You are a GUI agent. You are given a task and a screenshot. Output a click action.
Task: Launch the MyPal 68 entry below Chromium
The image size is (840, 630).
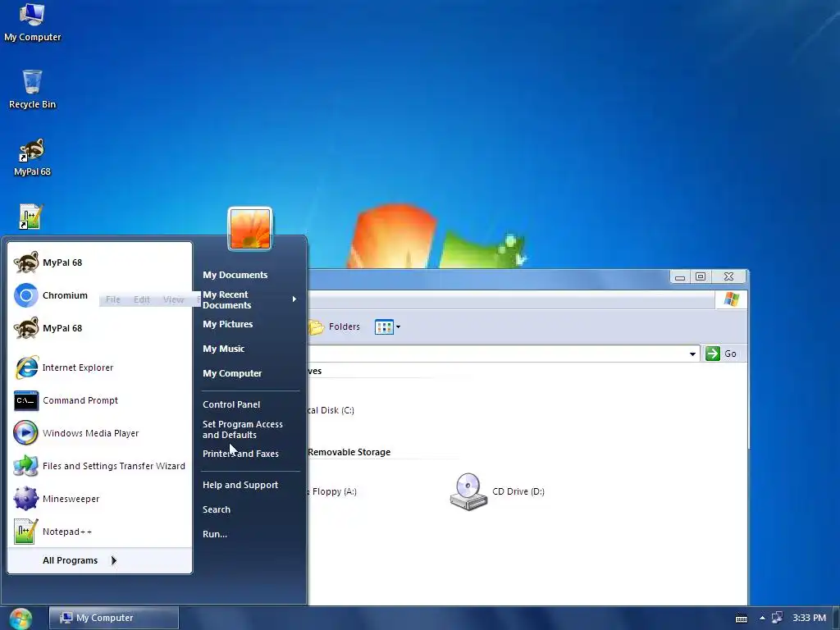(99, 328)
